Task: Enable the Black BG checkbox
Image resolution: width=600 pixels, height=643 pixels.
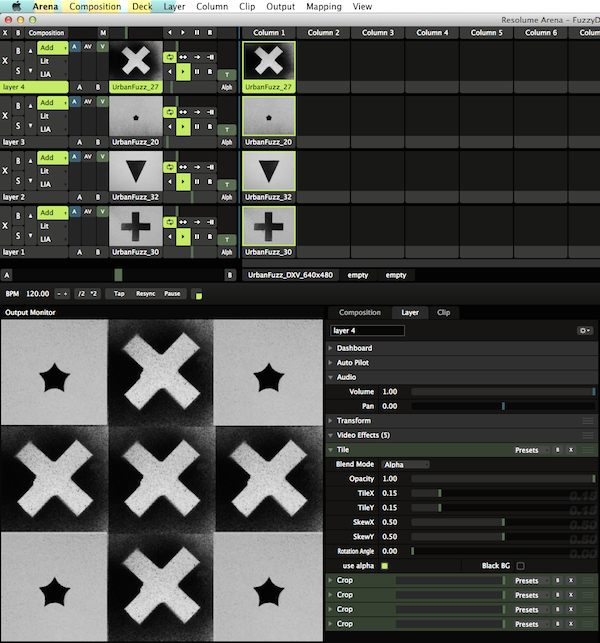Action: point(519,565)
